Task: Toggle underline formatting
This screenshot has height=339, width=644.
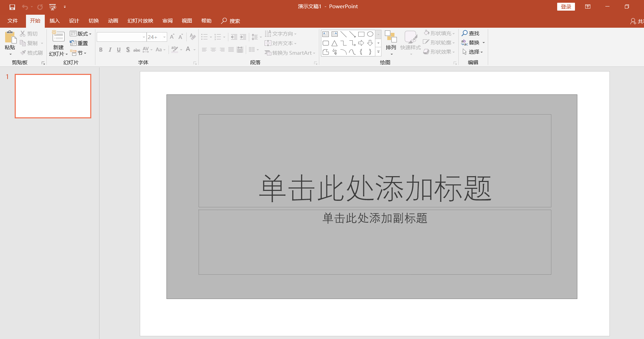Action: coord(118,50)
